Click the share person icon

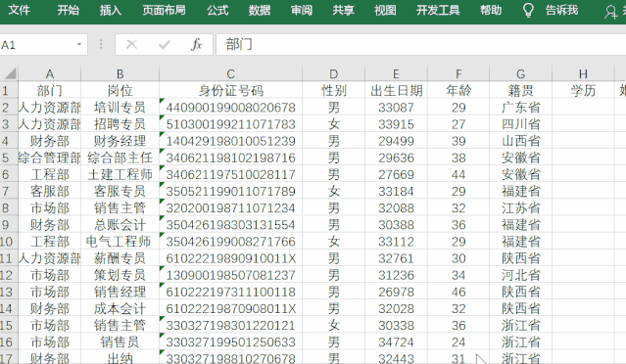(610, 12)
